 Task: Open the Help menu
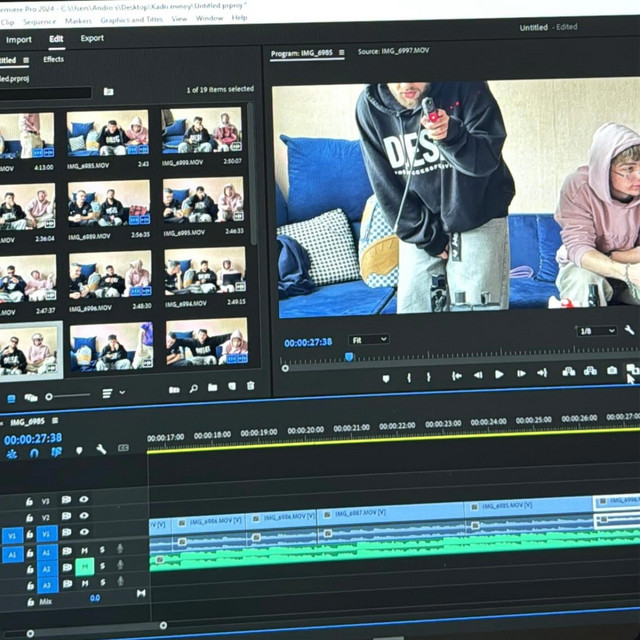(x=239, y=18)
